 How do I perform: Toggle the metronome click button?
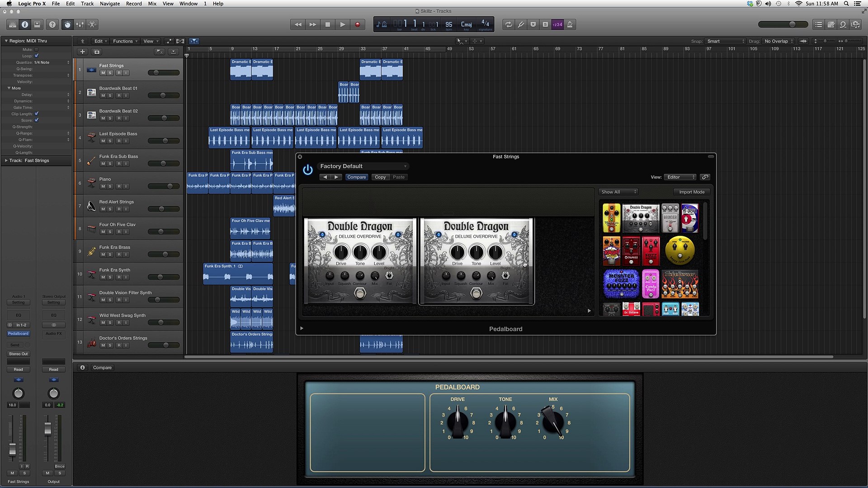click(570, 24)
